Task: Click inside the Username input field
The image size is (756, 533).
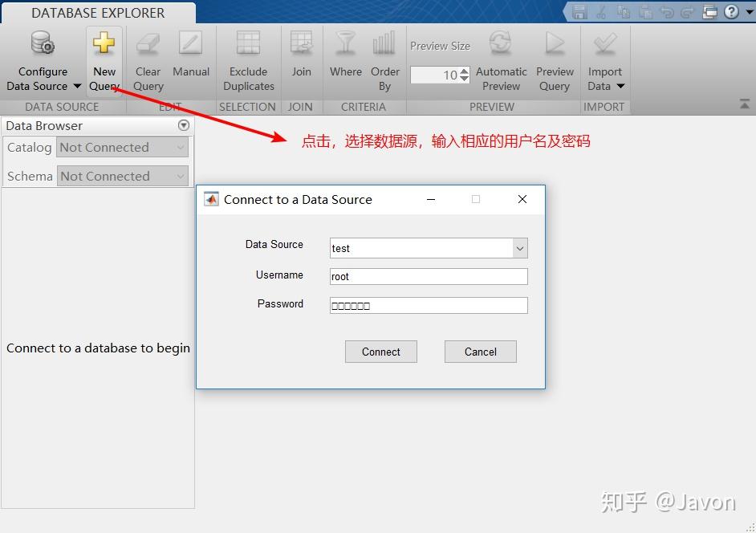Action: tap(428, 276)
